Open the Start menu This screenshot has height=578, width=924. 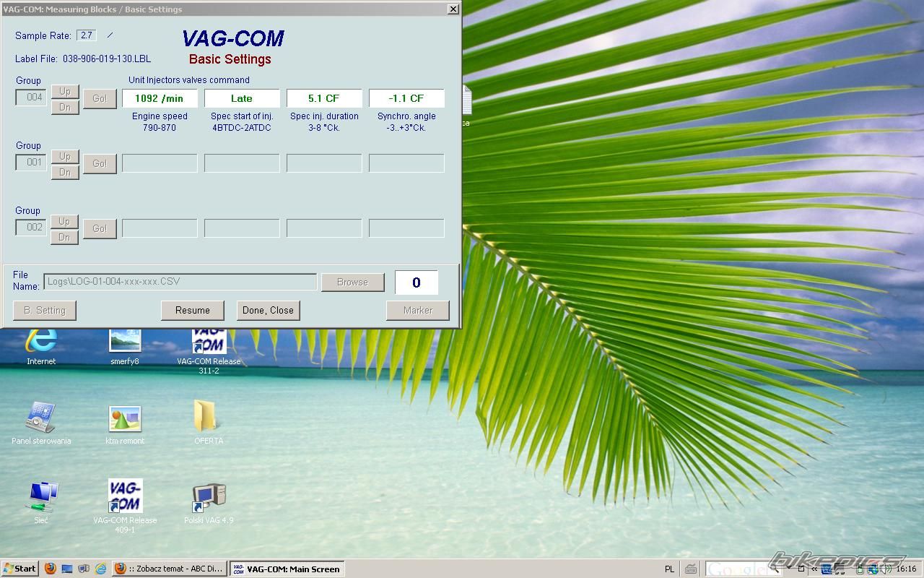(x=20, y=569)
